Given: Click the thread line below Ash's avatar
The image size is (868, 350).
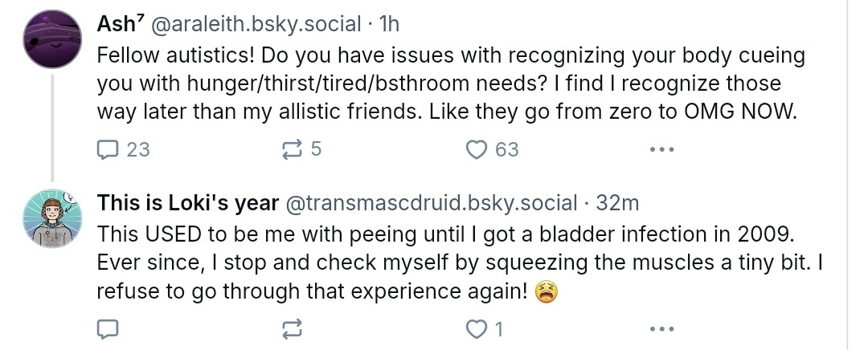Looking at the screenshot, I should point(52,128).
